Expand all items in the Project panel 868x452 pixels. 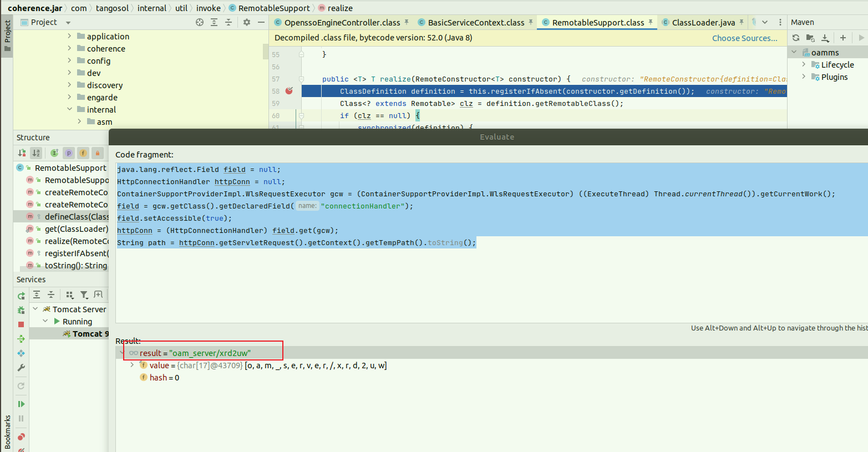pos(214,22)
